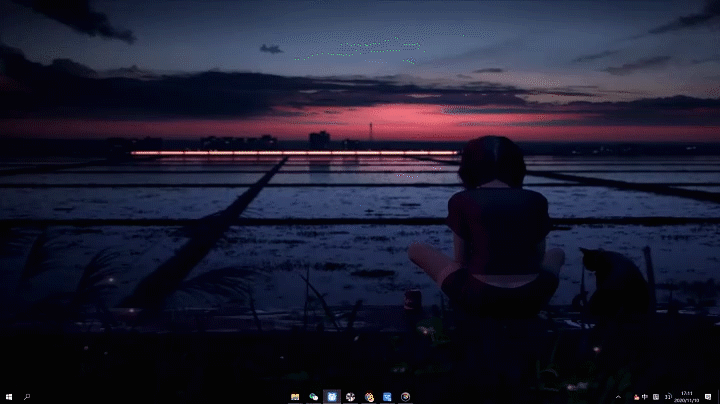Toggle the Chinese 中 input mode indicator

click(x=644, y=396)
